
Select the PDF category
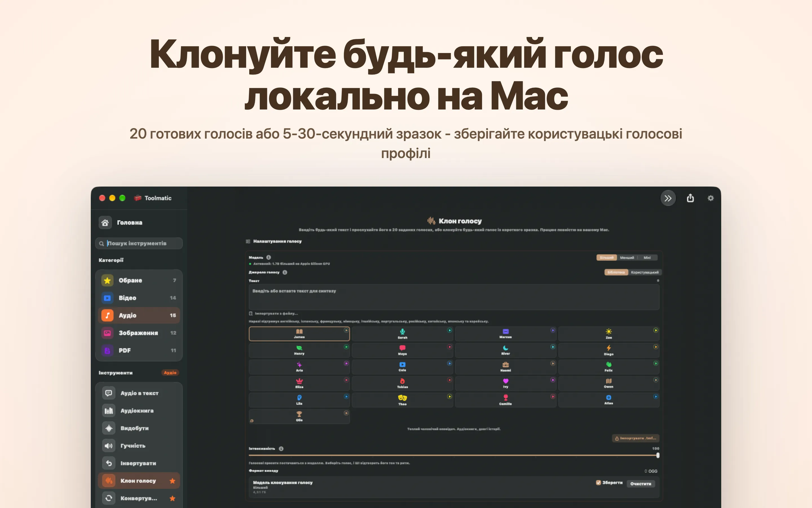click(139, 350)
